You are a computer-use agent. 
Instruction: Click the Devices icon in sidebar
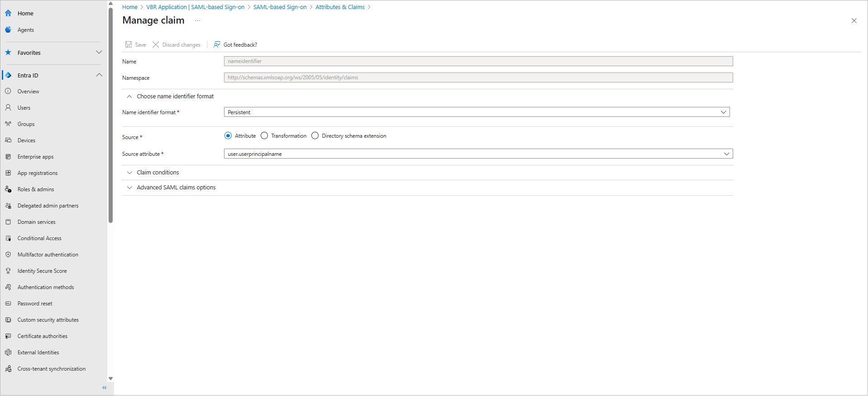8,140
